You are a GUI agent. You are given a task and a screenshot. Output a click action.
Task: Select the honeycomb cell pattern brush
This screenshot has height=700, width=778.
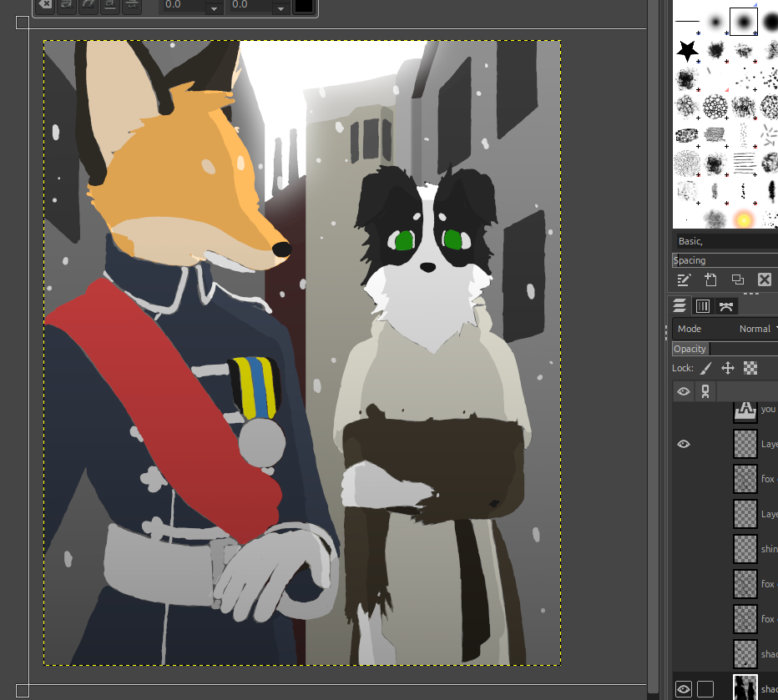715,107
